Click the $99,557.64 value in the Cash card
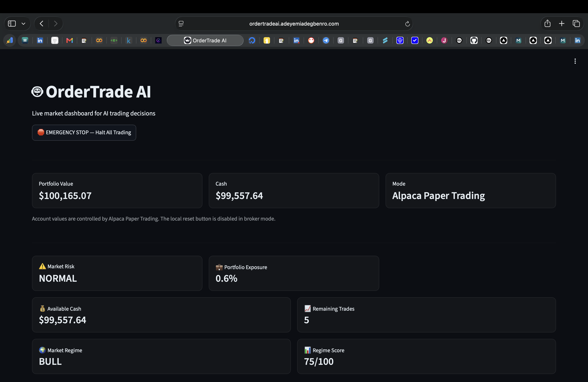 click(239, 196)
